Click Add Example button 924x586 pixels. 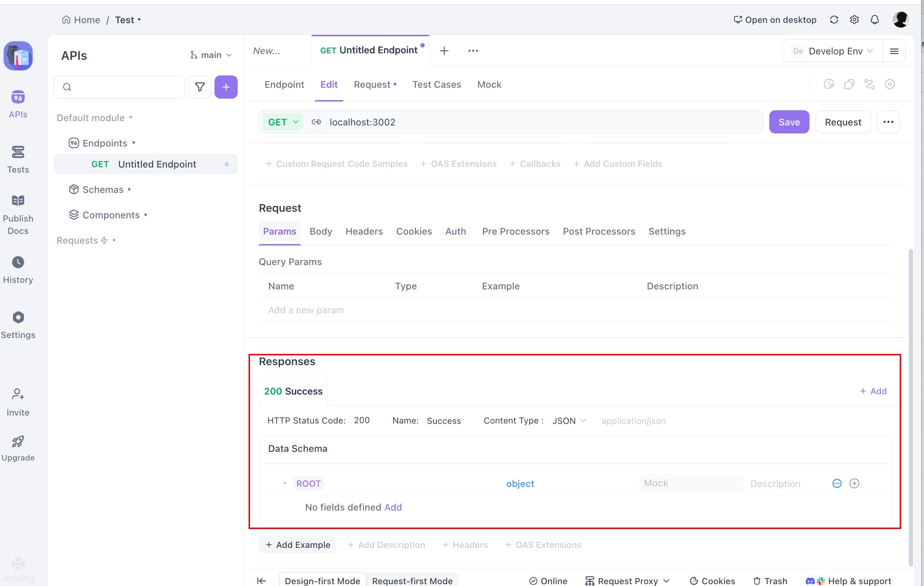tap(297, 545)
